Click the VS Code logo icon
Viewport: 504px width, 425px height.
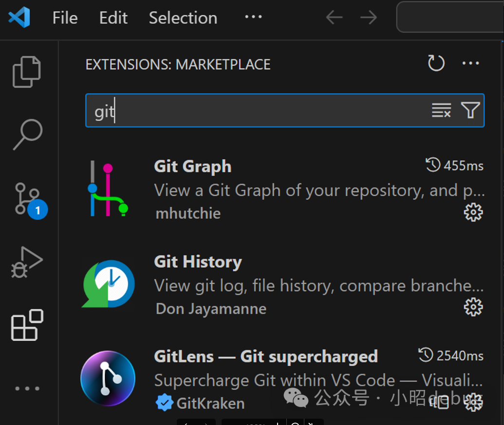point(19,18)
